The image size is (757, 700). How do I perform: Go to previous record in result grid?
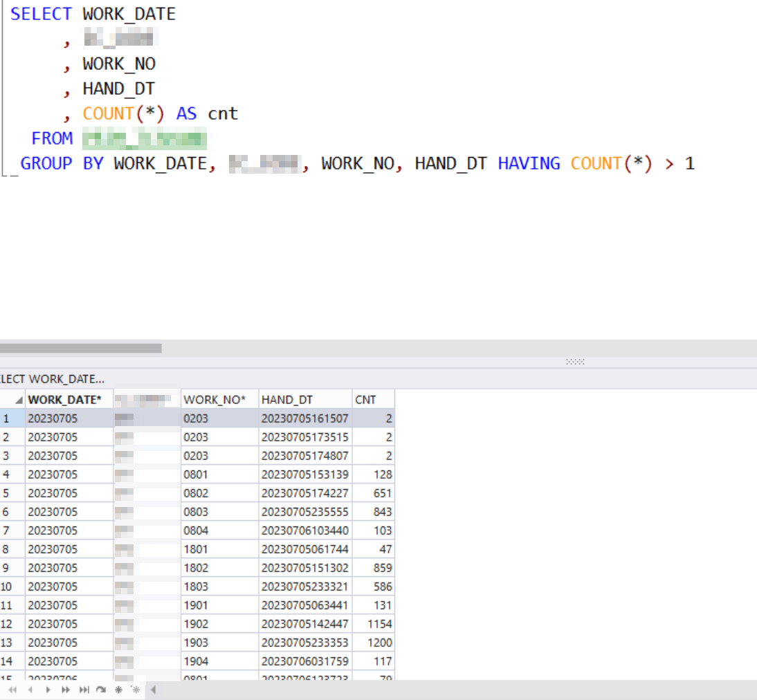click(x=30, y=690)
